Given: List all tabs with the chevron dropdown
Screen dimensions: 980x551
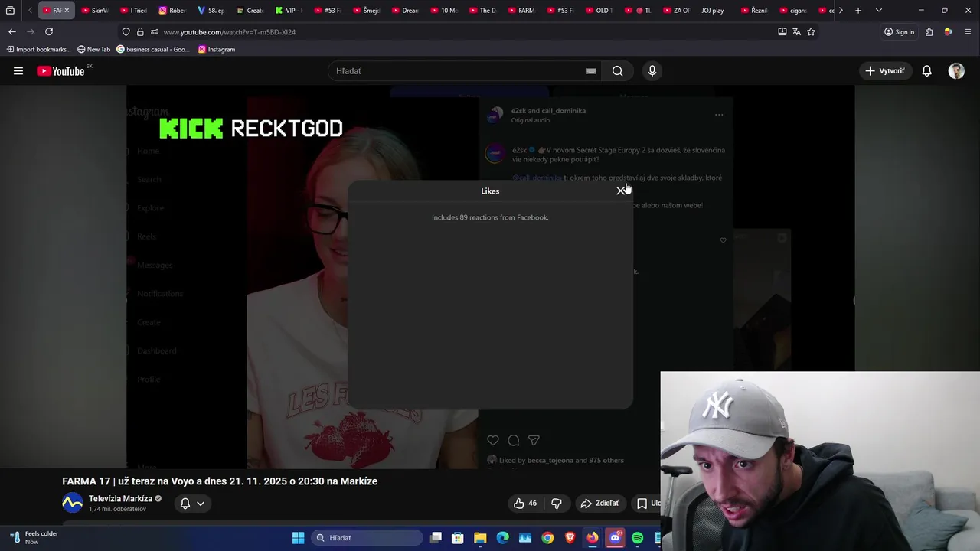Looking at the screenshot, I should (878, 11).
